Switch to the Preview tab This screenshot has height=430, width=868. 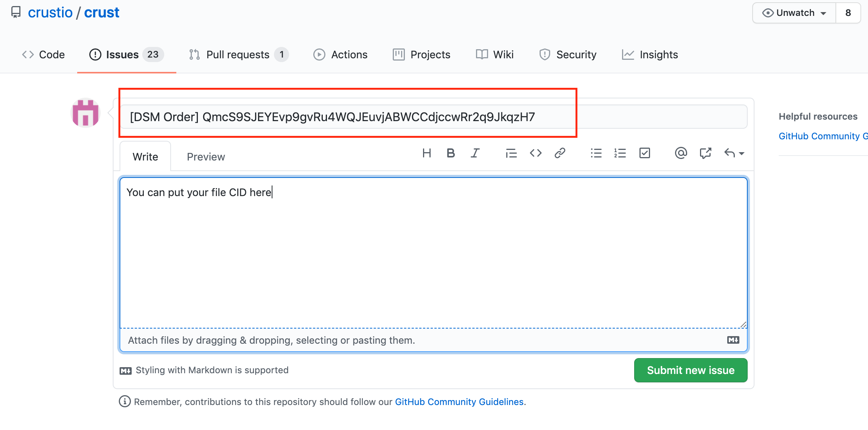tap(206, 157)
